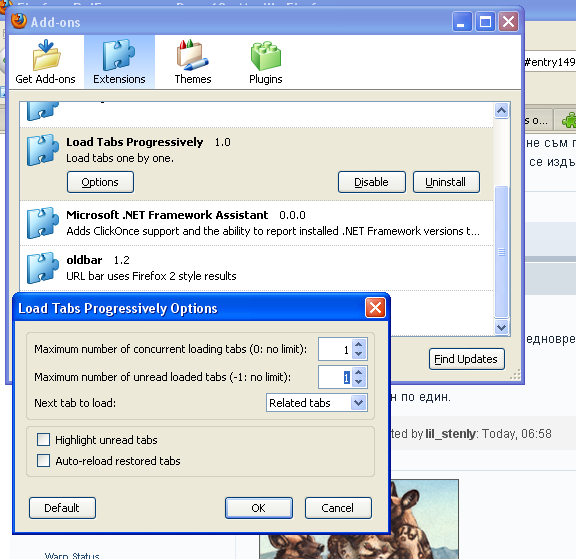Switch to the Extensions pane
This screenshot has height=559, width=576.
(x=119, y=62)
